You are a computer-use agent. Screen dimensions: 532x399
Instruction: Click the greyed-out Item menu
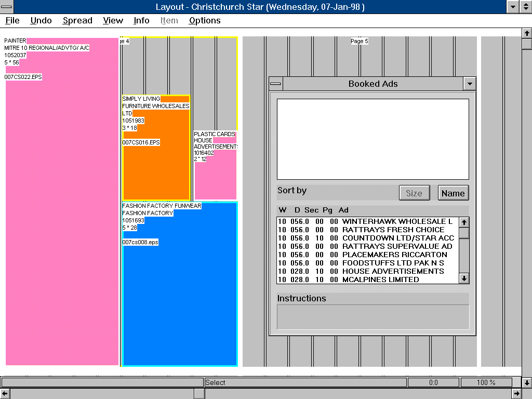(169, 21)
